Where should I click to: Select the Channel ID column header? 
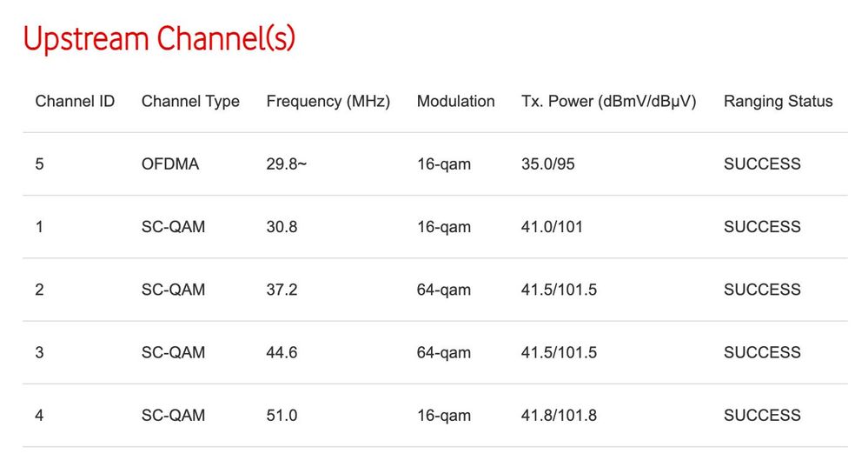click(75, 102)
